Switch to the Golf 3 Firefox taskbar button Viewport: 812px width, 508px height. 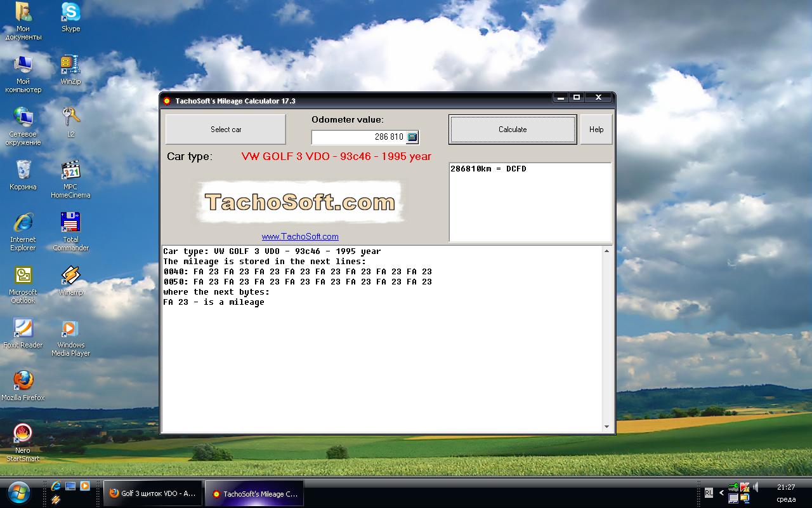(x=152, y=493)
